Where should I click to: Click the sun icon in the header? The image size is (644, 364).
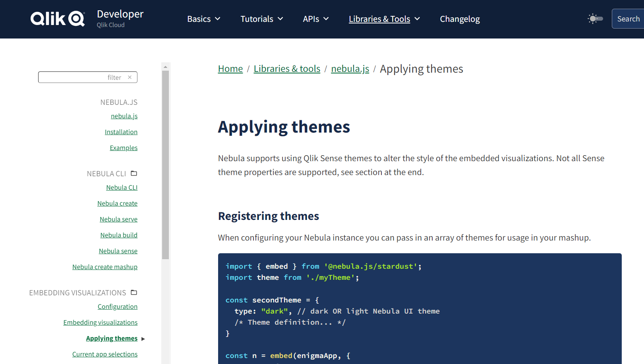pyautogui.click(x=592, y=18)
